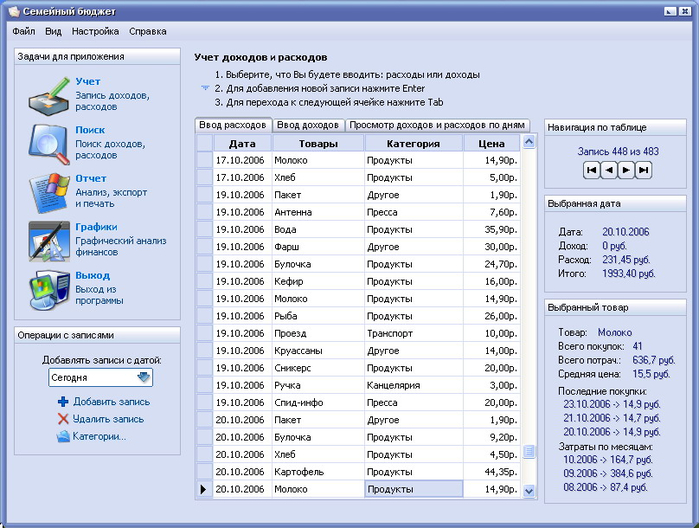The width and height of the screenshot is (699, 528).
Task: Click the Выход exit icon
Action: tap(47, 288)
